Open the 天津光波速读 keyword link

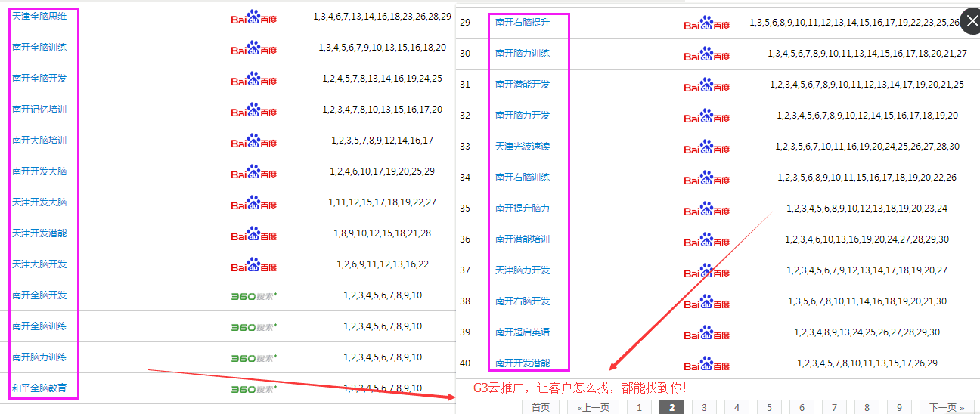coord(523,147)
